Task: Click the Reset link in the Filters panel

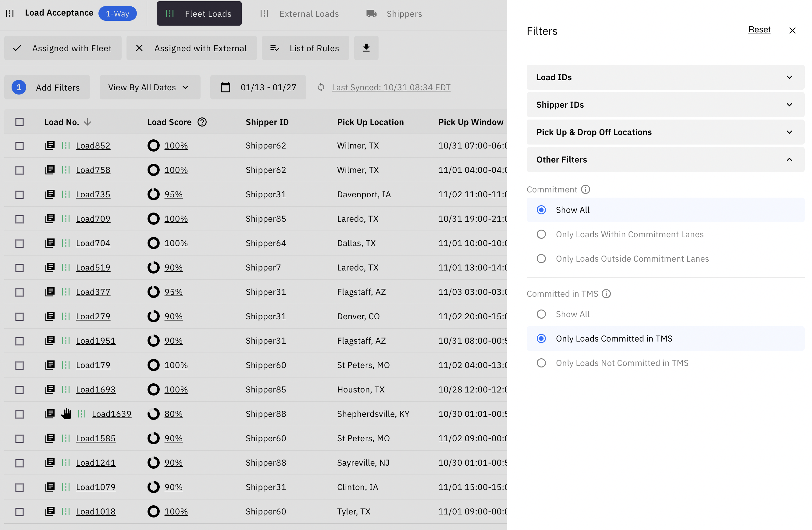Action: click(x=759, y=30)
